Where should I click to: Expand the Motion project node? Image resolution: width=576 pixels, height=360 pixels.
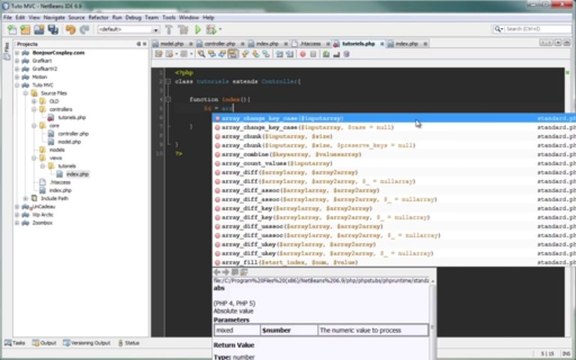pos(17,77)
